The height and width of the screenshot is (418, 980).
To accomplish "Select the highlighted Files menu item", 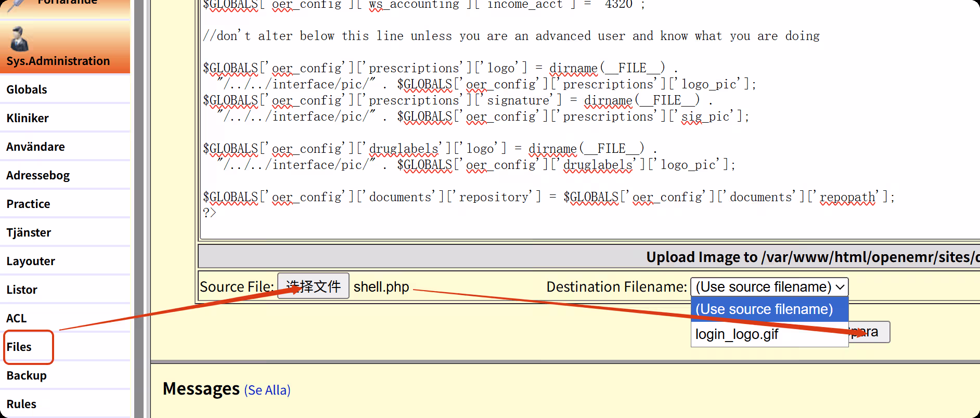I will click(x=19, y=347).
